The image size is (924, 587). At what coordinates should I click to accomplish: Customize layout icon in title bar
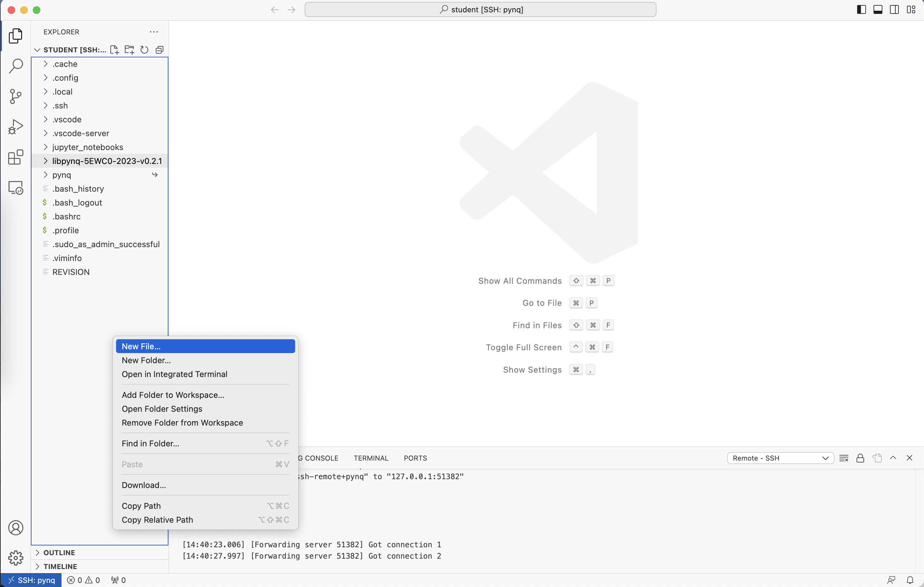911,9
